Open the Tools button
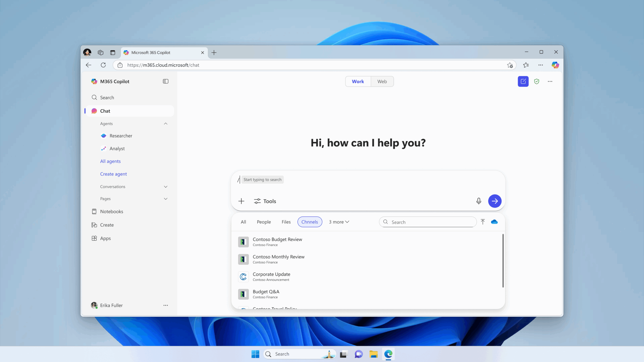Screen dimensions: 644x362 click(x=265, y=201)
